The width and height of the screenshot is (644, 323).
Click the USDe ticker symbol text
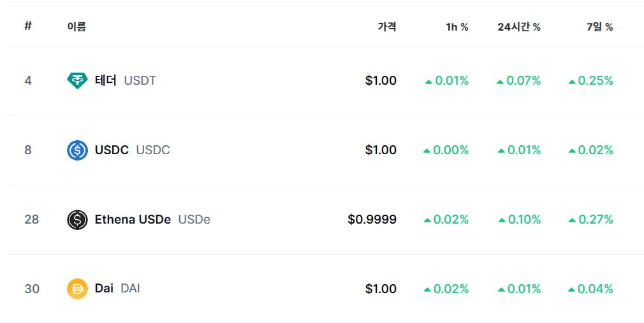[194, 220]
